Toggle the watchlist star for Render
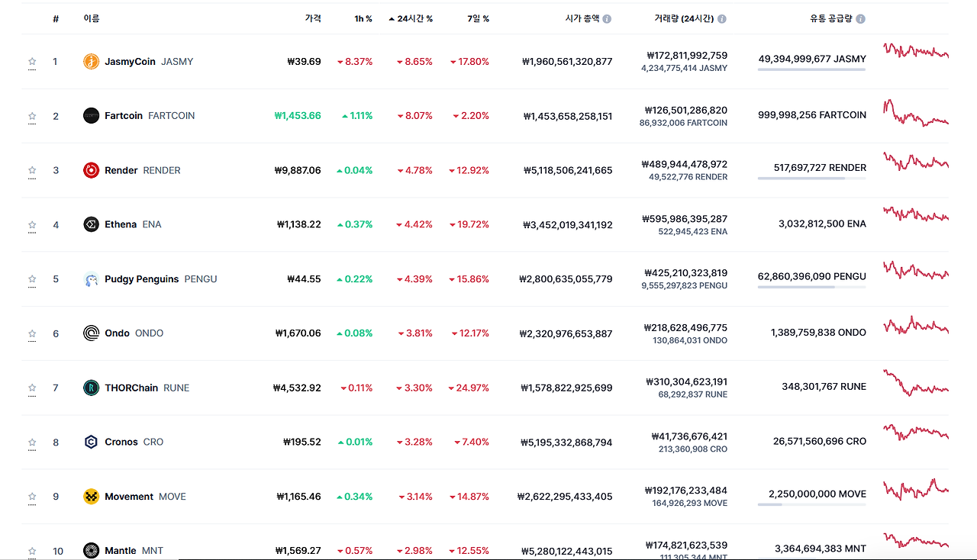This screenshot has width=977, height=560. 32,170
